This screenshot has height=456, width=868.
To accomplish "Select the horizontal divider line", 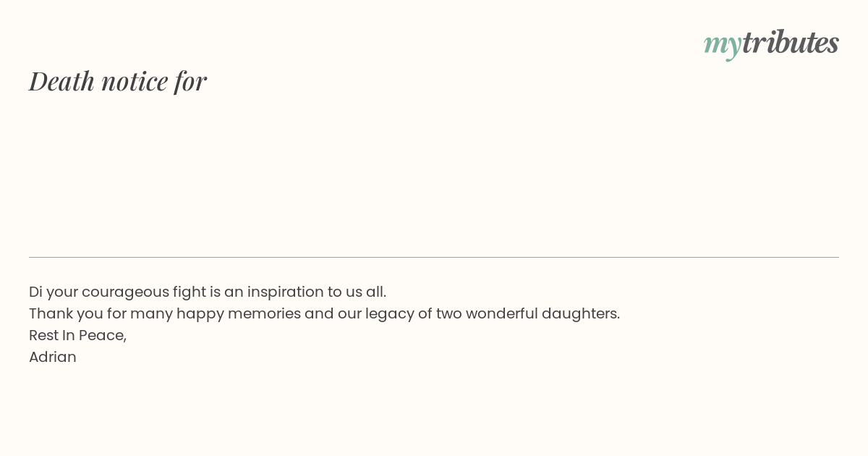I will point(434,257).
